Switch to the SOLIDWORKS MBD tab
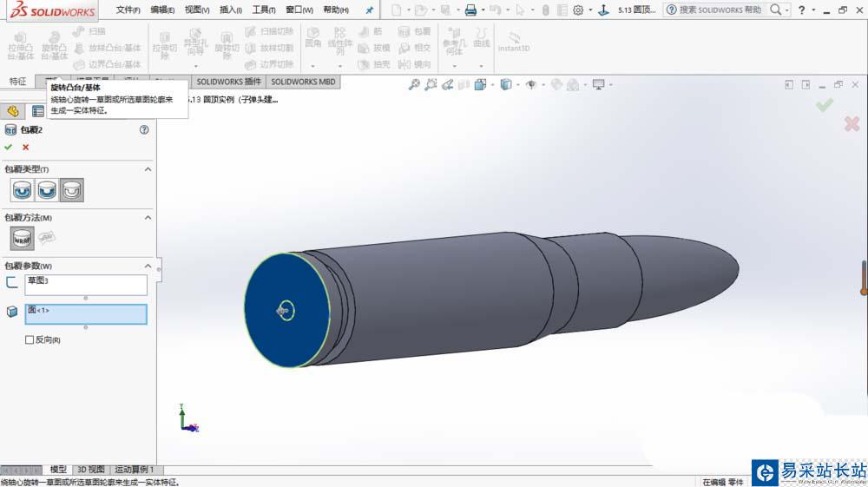This screenshot has width=868, height=487. pyautogui.click(x=303, y=82)
